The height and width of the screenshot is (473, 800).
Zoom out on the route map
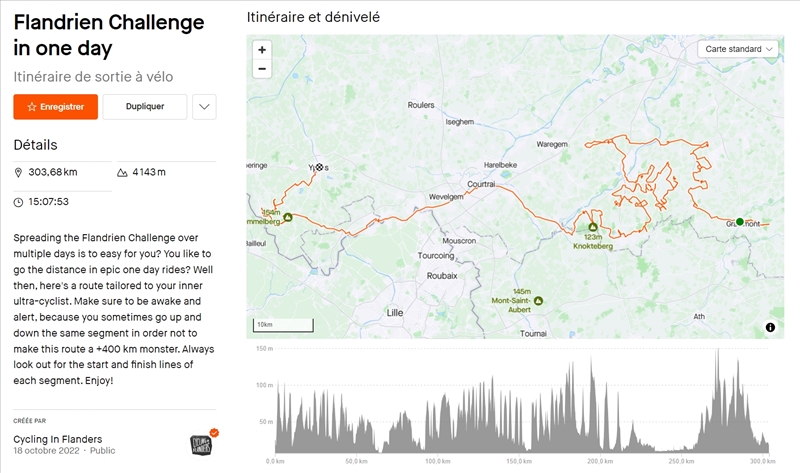coord(262,69)
